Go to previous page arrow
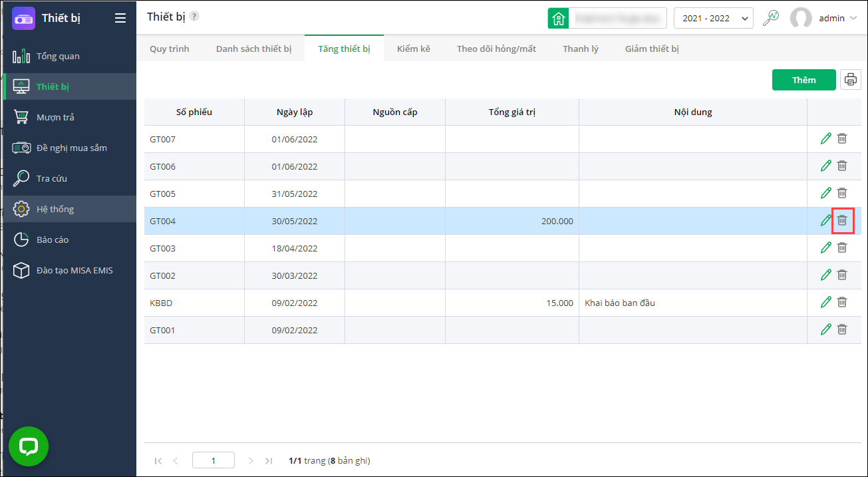The height and width of the screenshot is (477, 868). [176, 460]
